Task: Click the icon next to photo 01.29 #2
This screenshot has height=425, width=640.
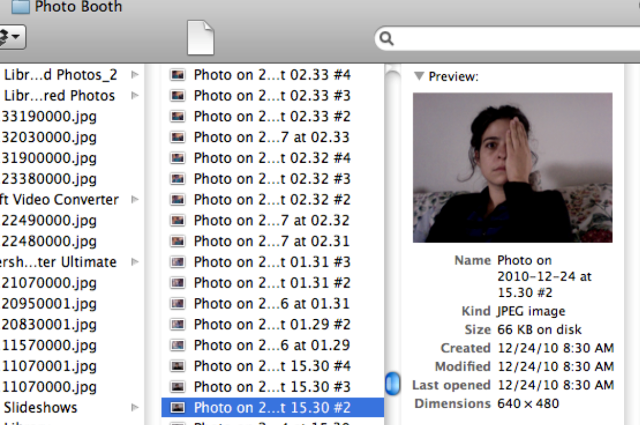Action: coord(178,324)
